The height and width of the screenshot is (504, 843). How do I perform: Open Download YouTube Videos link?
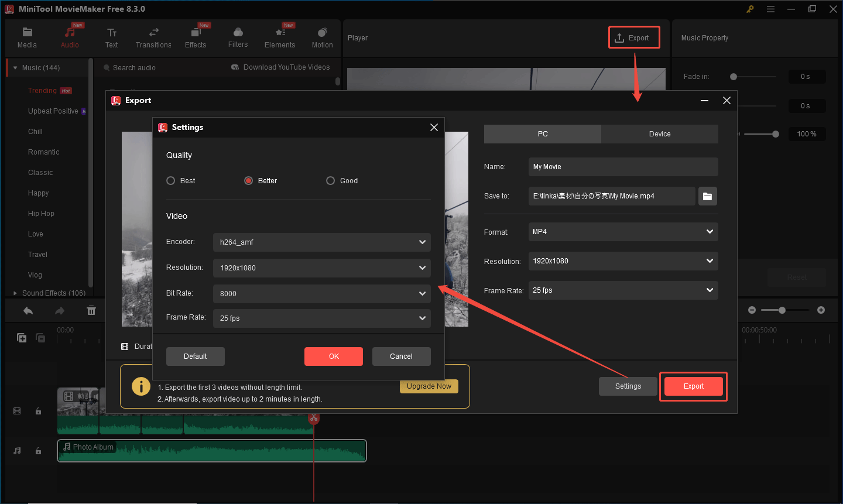281,67
